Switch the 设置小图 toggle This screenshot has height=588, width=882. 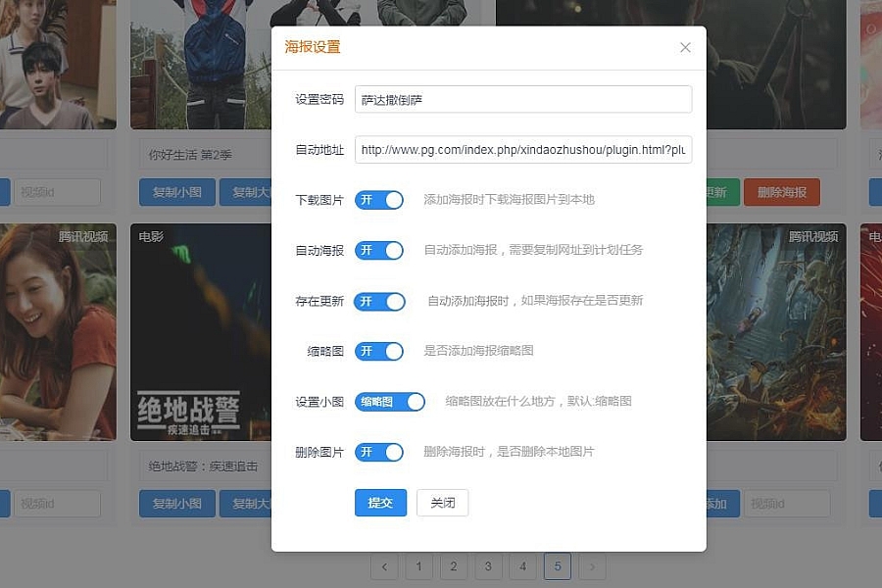[390, 402]
